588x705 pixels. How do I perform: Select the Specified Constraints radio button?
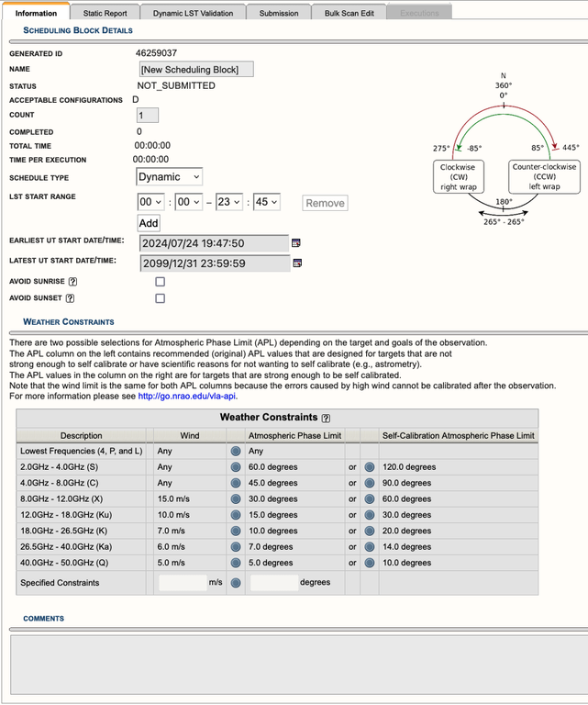(x=236, y=583)
